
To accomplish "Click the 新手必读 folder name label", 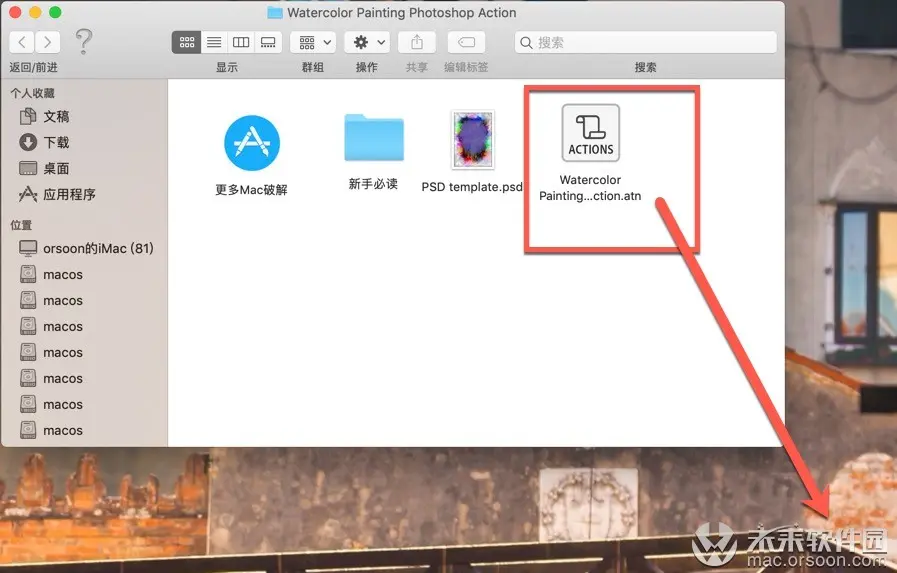I will pyautogui.click(x=373, y=184).
